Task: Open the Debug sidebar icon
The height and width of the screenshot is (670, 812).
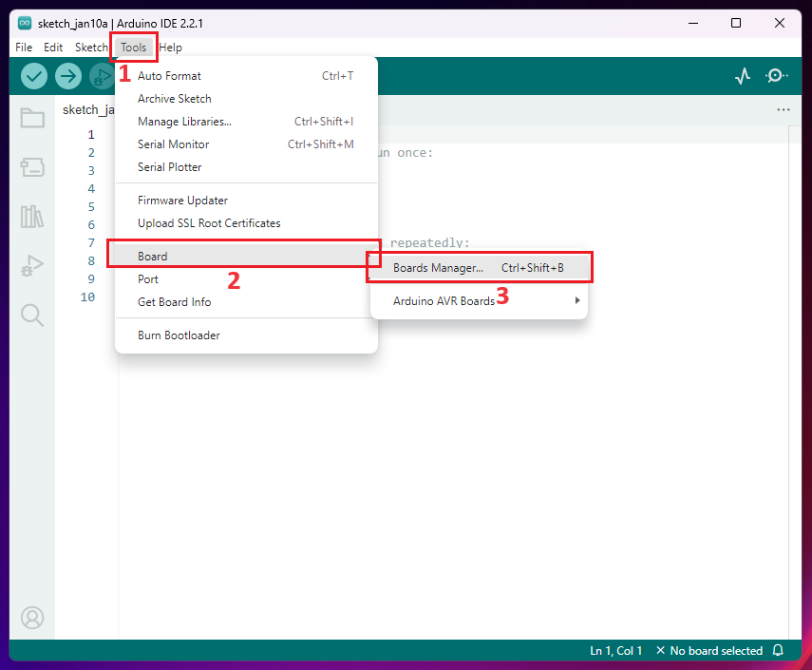Action: [x=32, y=266]
